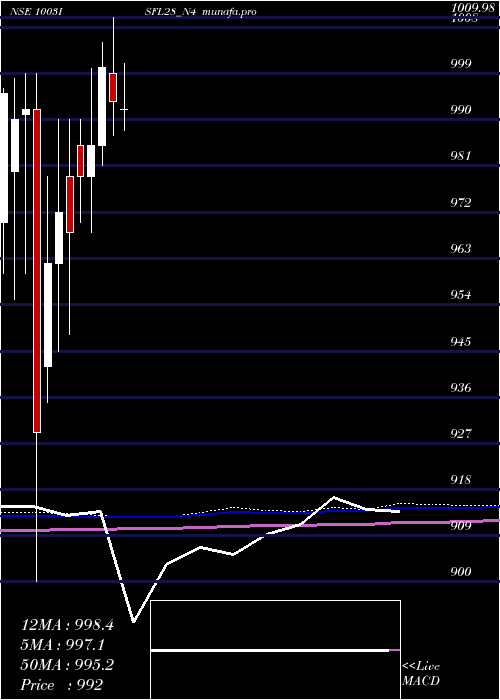Click the NSE 10081 header text
500x700 pixels.
(x=35, y=12)
